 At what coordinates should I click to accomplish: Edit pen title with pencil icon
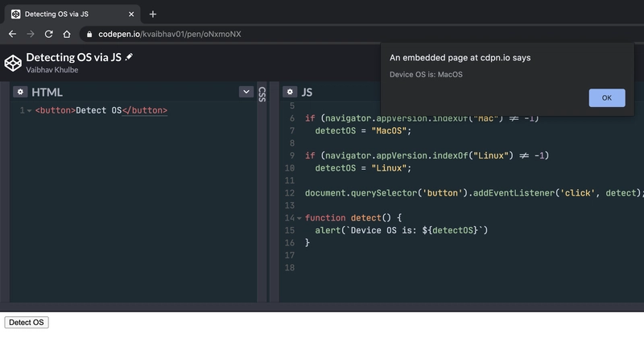[x=129, y=56]
